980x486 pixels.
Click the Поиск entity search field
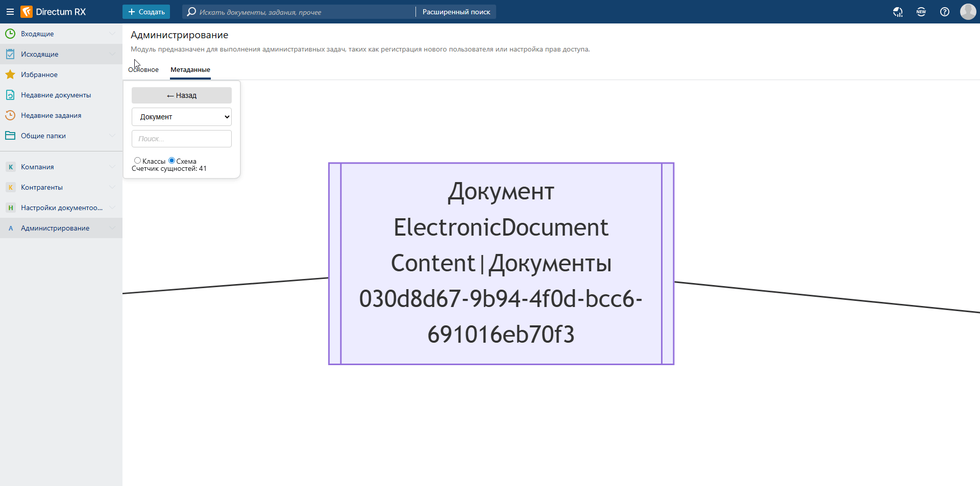pos(181,139)
